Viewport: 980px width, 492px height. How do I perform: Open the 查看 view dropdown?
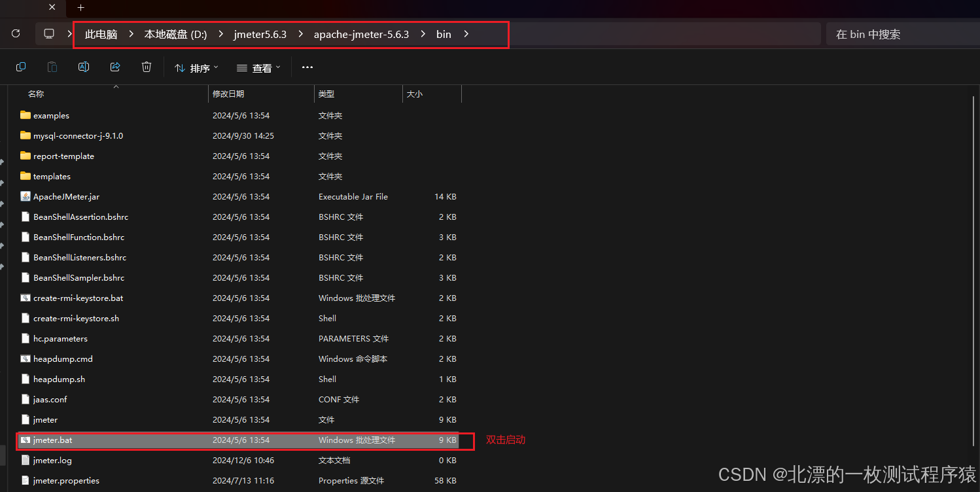(258, 68)
